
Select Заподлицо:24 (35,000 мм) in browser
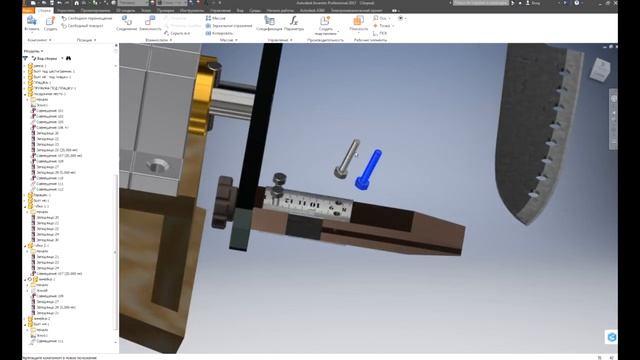[55, 150]
